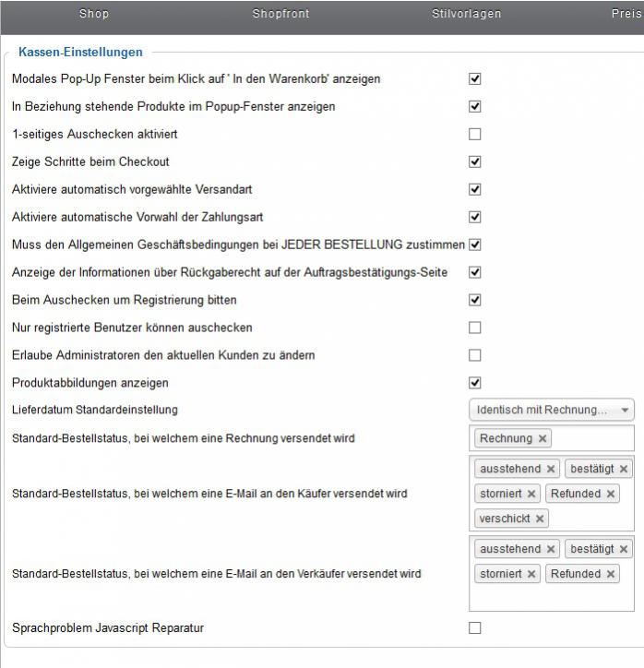Enable Nur registrierte Benutzer können auschecken
Image resolution: width=644 pixels, height=668 pixels.
[475, 328]
